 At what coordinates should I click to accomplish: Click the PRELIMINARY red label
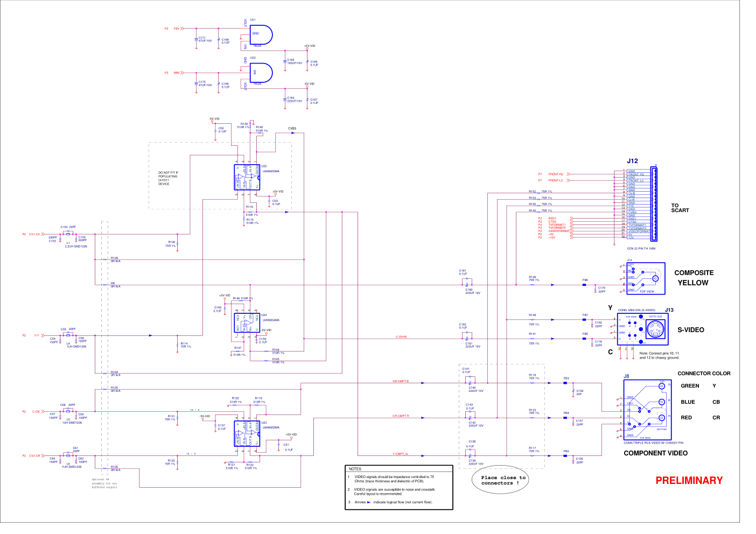(x=689, y=481)
